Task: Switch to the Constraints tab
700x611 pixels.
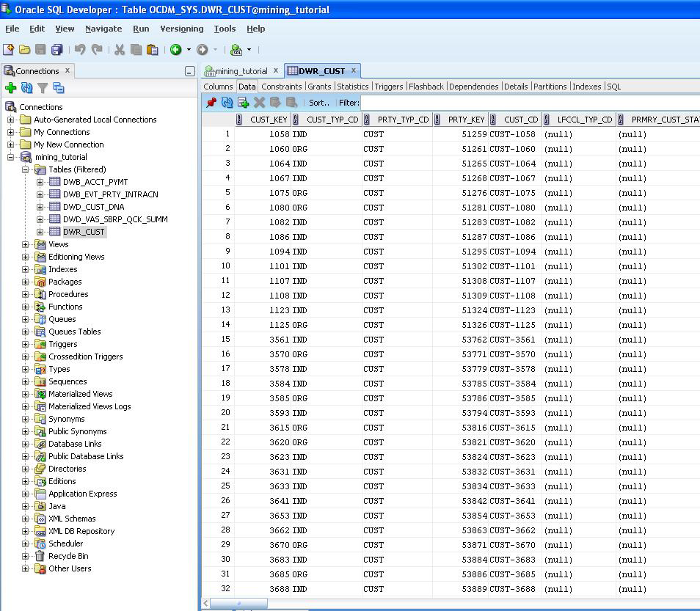Action: coord(281,87)
